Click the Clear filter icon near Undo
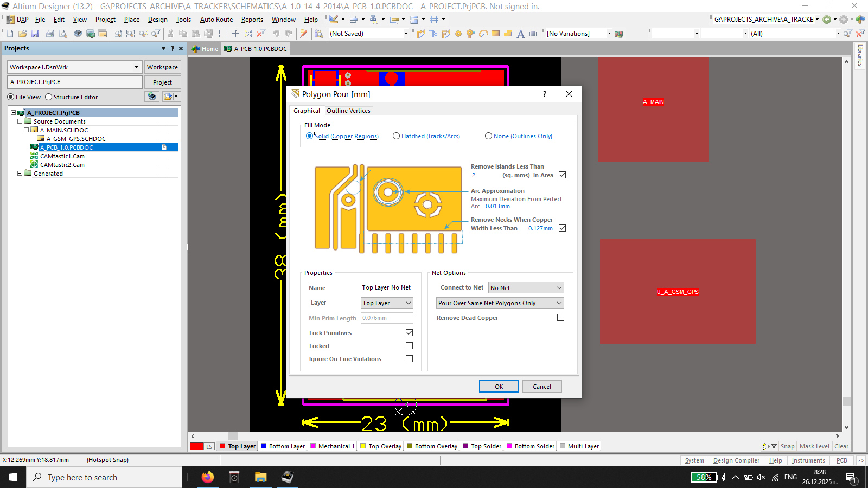The image size is (868, 488). 261,34
